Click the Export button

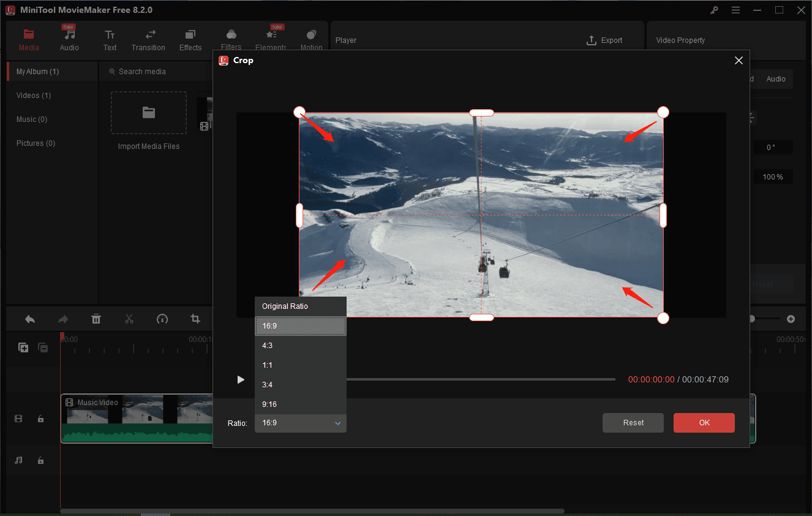point(604,40)
